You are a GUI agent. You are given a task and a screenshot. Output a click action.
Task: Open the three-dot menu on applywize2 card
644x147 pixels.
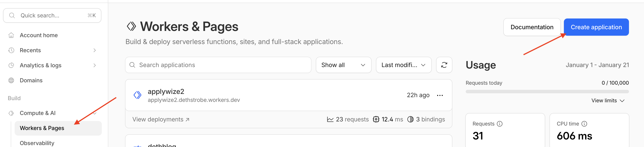[440, 95]
